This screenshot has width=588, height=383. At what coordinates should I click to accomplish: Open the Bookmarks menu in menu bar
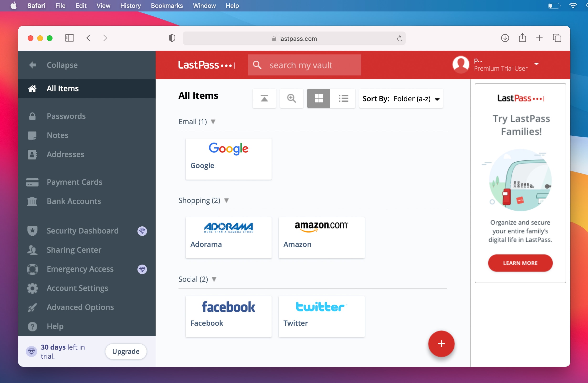[167, 6]
